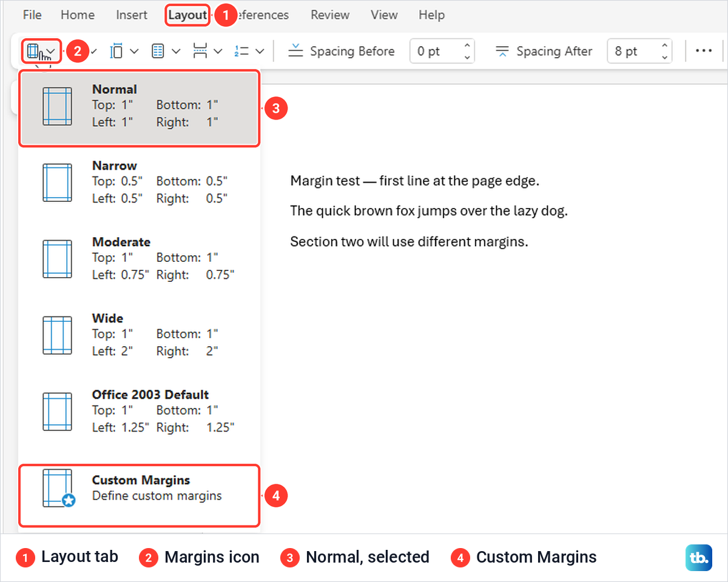Click the 'Margin test' first line text
The width and height of the screenshot is (728, 582).
coord(414,181)
